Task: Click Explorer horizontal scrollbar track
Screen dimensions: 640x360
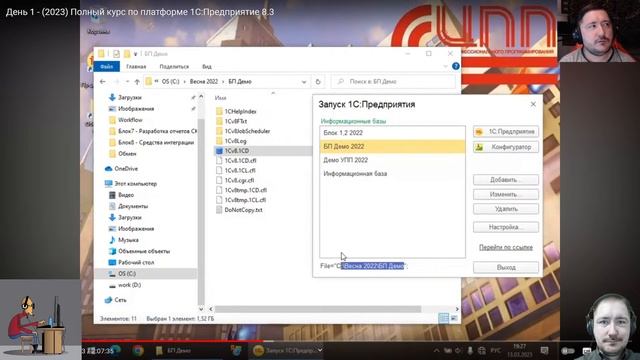Action: coord(334,309)
